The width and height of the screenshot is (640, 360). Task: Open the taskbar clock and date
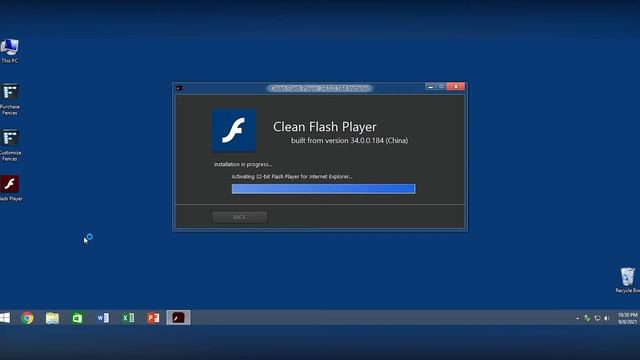point(627,318)
